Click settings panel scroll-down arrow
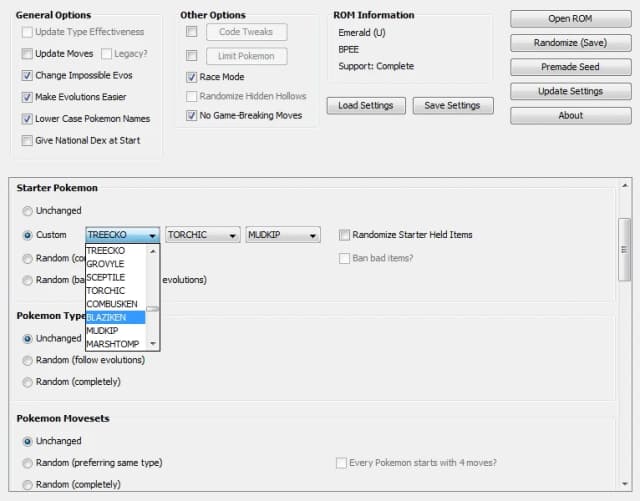 (x=625, y=484)
